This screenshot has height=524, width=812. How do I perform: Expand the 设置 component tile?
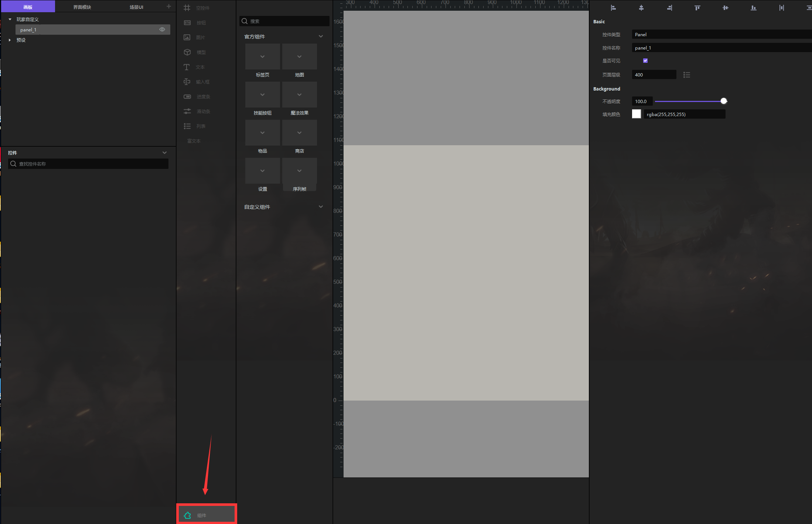[262, 171]
